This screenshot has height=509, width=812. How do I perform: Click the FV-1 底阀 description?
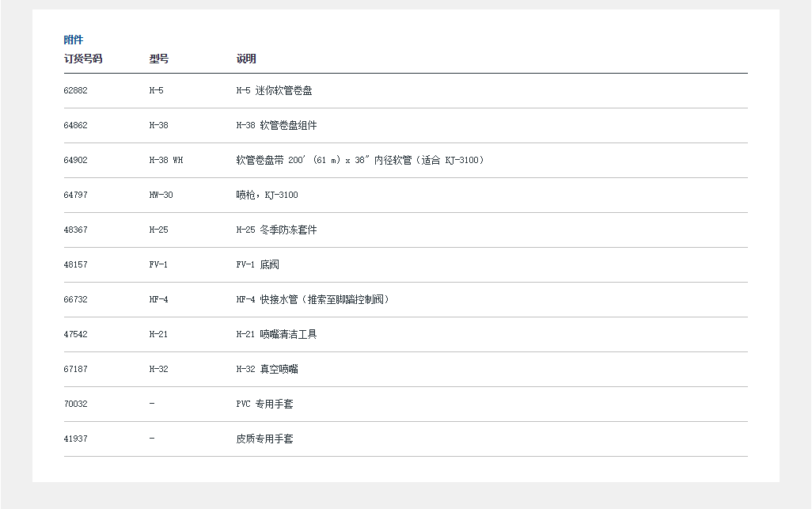point(257,265)
